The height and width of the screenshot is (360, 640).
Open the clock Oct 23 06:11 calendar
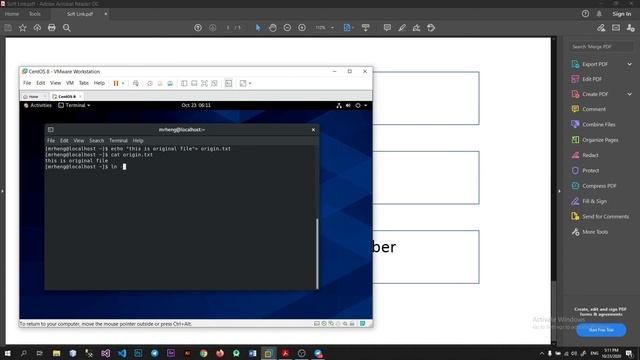click(196, 105)
